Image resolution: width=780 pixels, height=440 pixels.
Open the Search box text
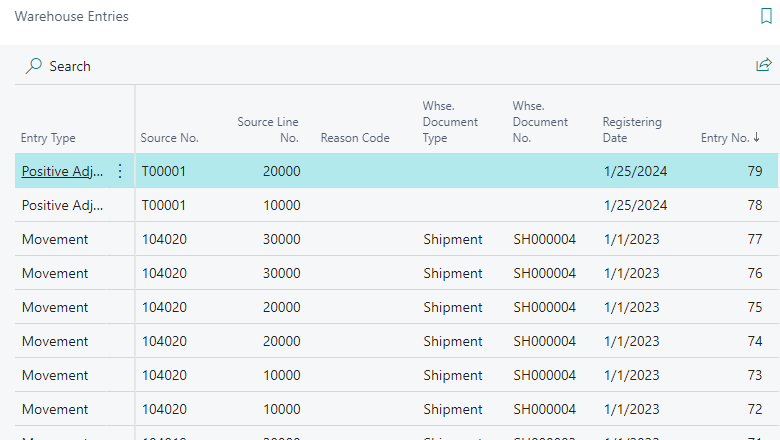(x=70, y=66)
